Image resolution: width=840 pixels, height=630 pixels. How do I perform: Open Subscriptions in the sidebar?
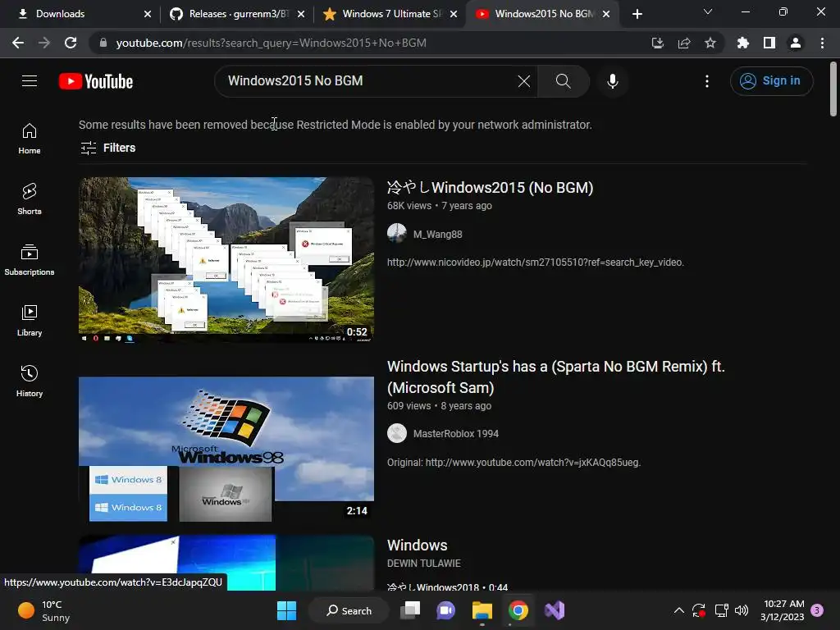click(x=30, y=260)
